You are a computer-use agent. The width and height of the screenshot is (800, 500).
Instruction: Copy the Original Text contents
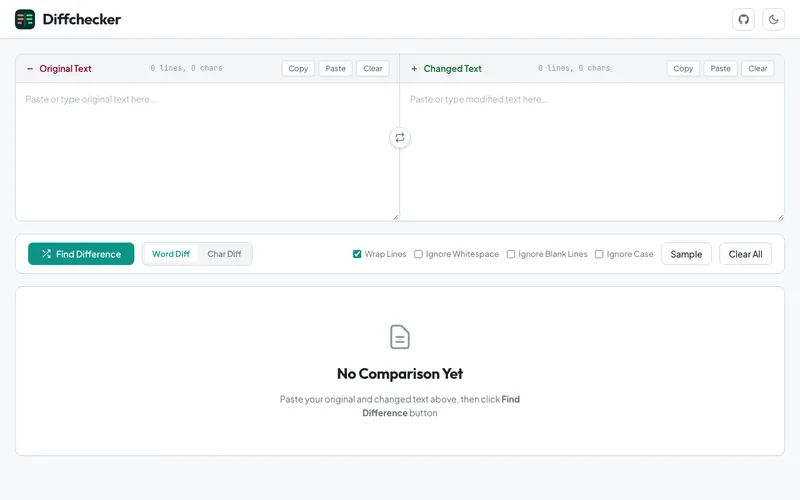(298, 68)
